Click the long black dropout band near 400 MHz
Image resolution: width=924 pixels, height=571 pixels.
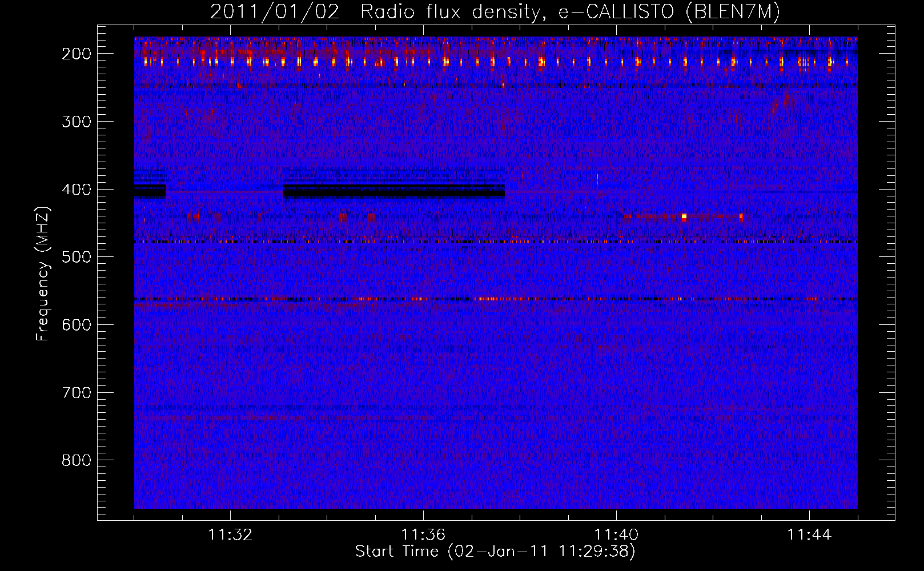tap(394, 191)
